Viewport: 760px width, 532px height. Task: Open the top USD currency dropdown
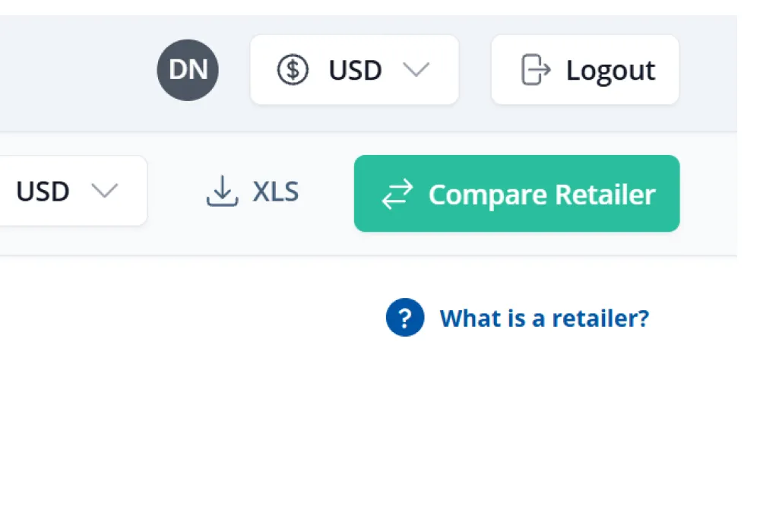[354, 70]
